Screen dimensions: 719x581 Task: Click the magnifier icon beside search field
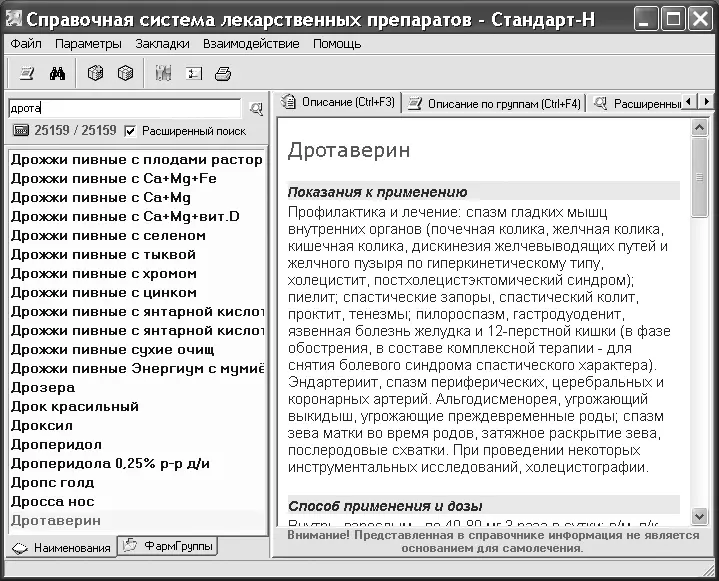pos(256,108)
